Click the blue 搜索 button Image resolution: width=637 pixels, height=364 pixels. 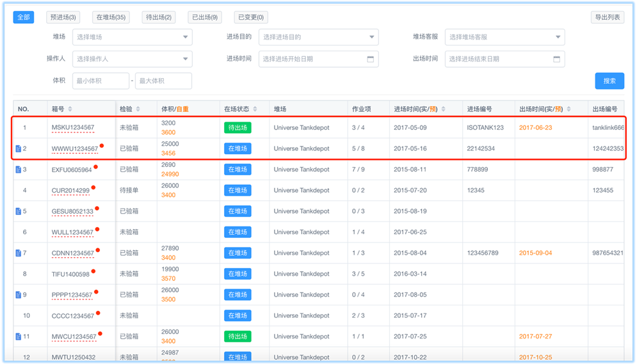[609, 81]
